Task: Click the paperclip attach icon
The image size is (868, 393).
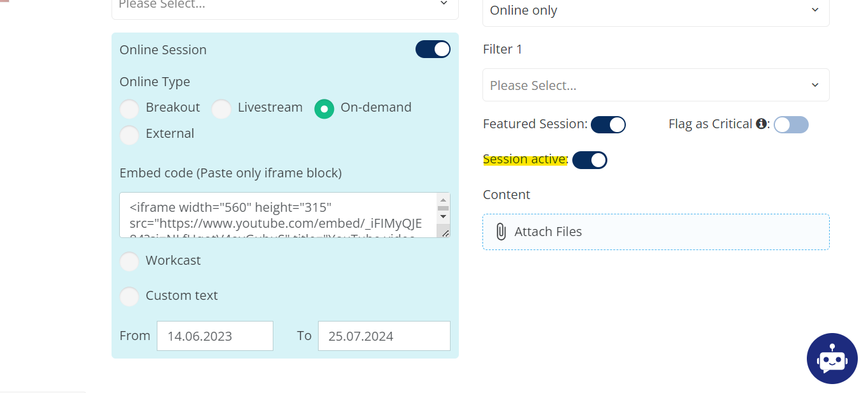Action: pyautogui.click(x=501, y=232)
